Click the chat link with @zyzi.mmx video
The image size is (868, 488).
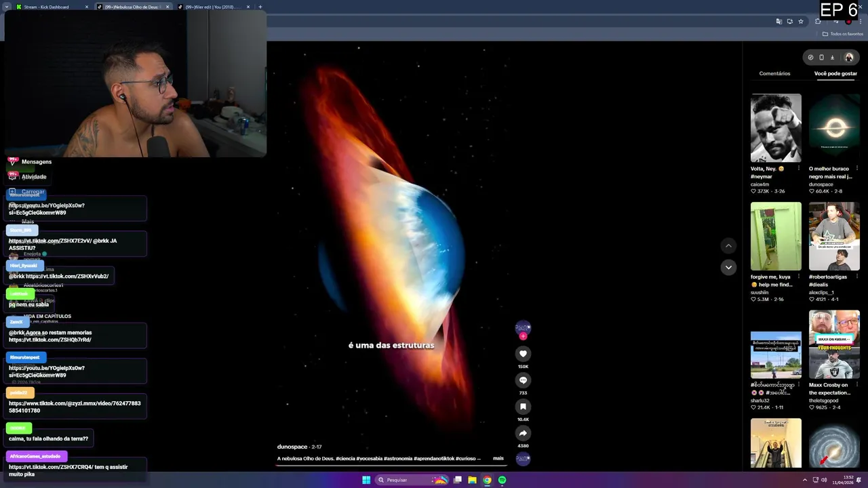tap(75, 407)
